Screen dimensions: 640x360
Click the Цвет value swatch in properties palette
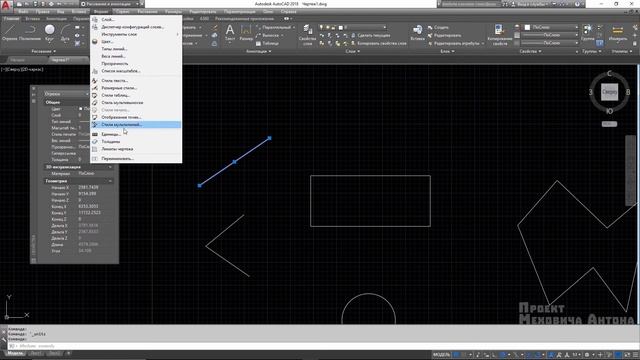80,109
